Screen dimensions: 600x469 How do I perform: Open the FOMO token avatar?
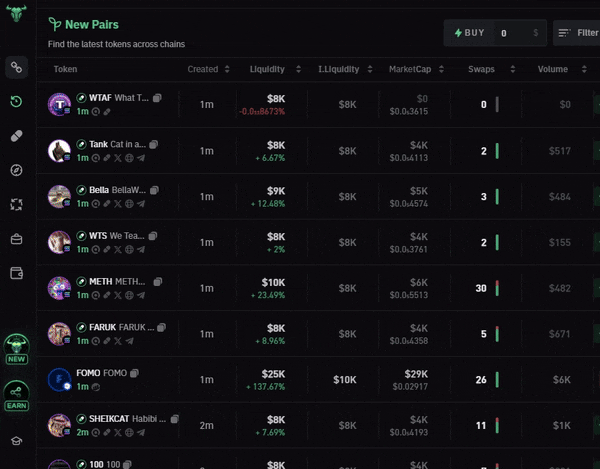click(59, 379)
